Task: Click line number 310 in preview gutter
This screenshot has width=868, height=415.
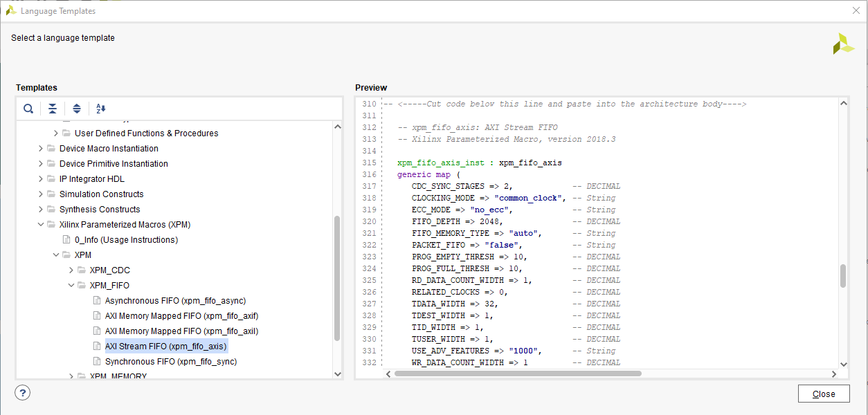Action: coord(370,104)
